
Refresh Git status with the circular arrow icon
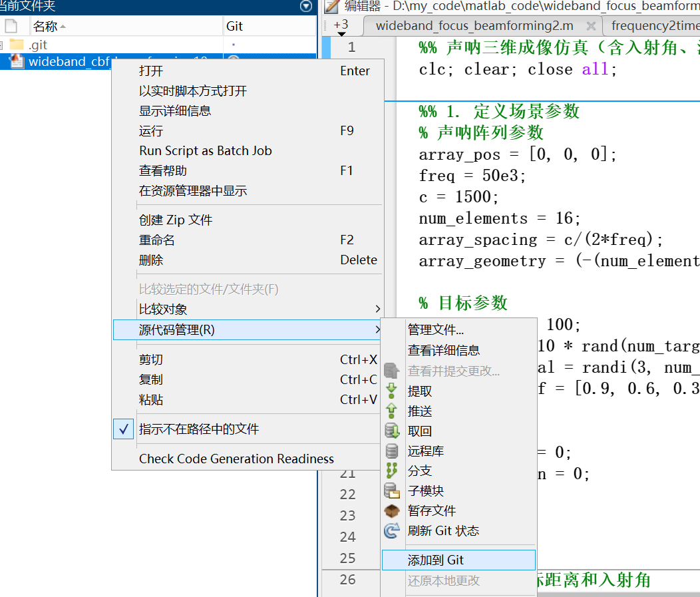coord(393,530)
